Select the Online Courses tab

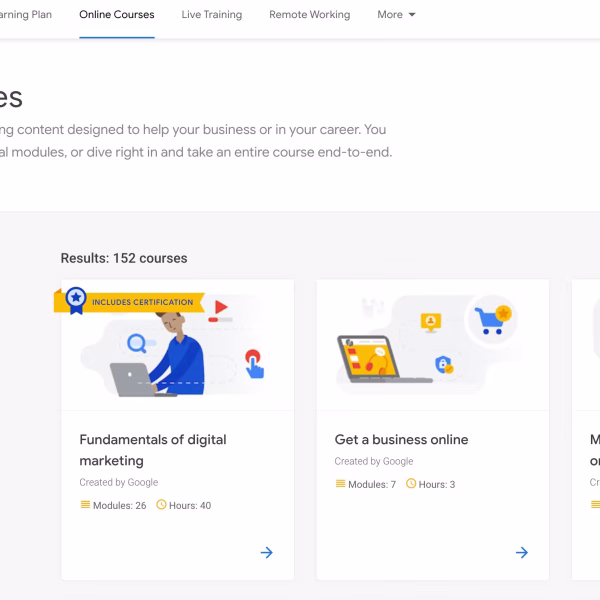tap(117, 15)
